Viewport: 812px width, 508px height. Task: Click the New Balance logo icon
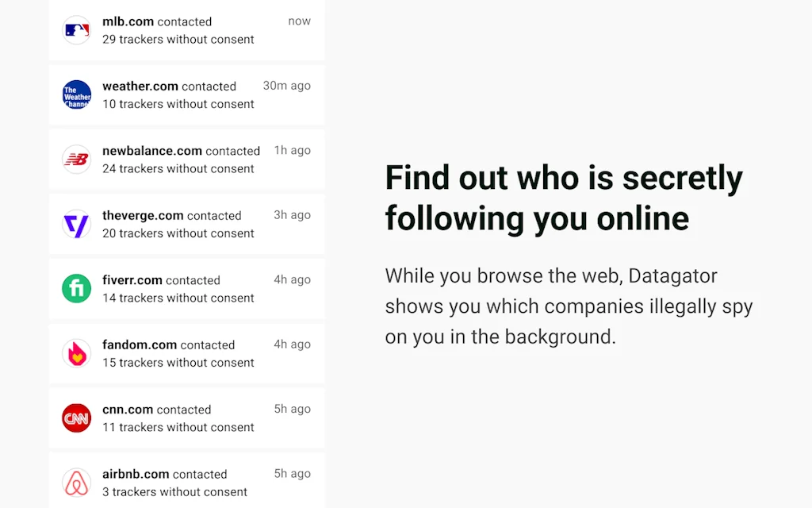tap(76, 159)
